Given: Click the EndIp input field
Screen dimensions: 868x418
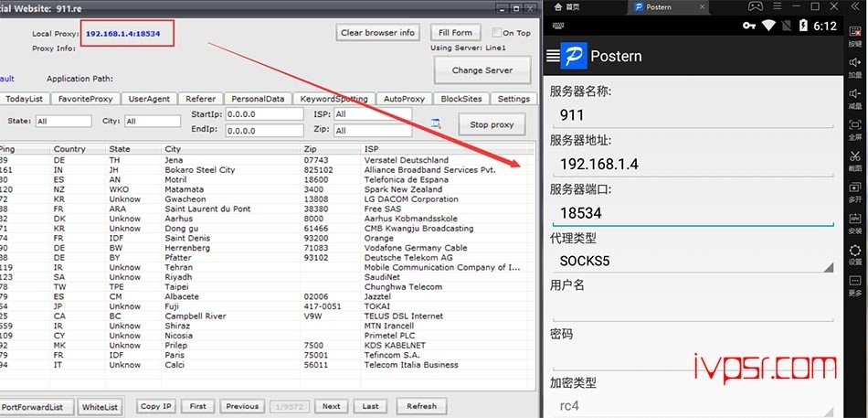Looking at the screenshot, I should click(264, 131).
